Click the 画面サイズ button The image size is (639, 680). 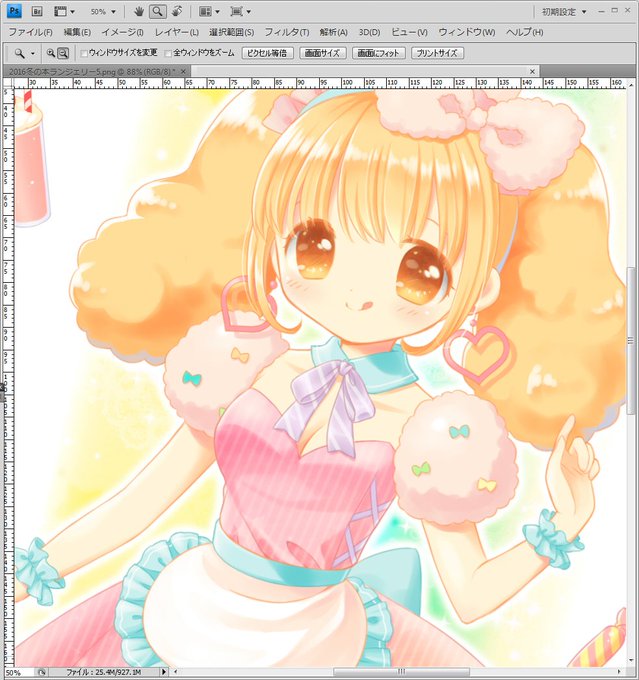coord(322,53)
